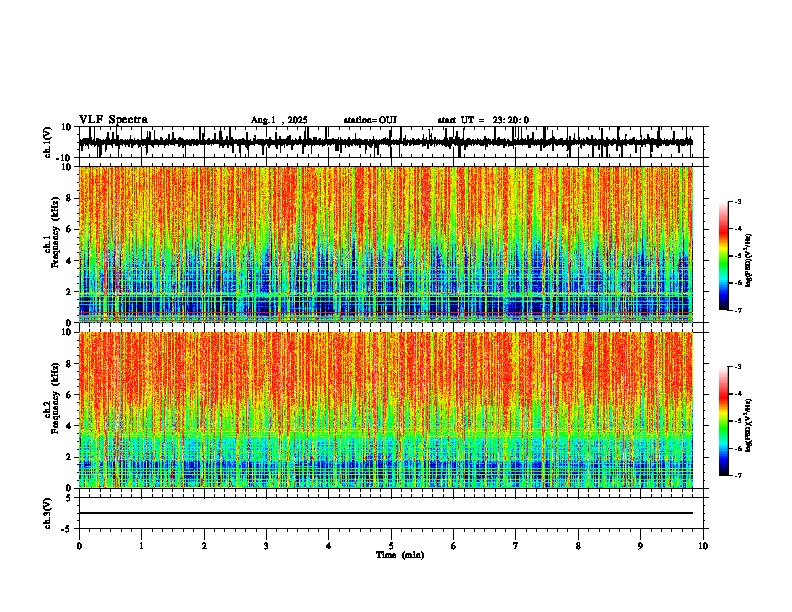Click the 6 kHz tick on ch.2 frequency axis

click(x=69, y=395)
